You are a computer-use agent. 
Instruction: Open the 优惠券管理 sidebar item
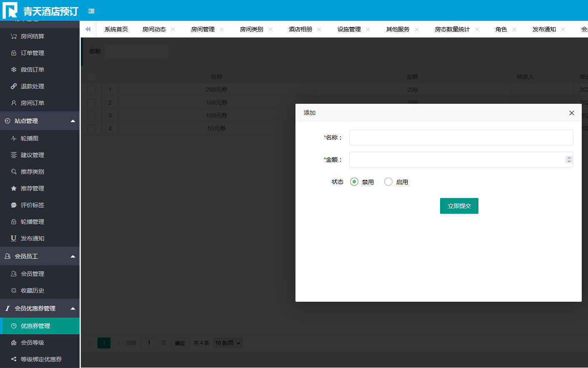pos(40,326)
